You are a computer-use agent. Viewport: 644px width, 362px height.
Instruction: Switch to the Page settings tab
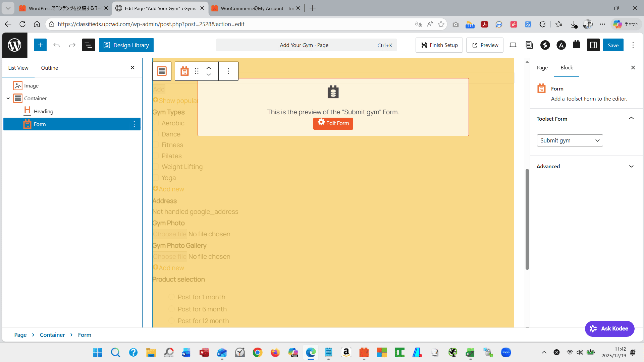(542, 68)
